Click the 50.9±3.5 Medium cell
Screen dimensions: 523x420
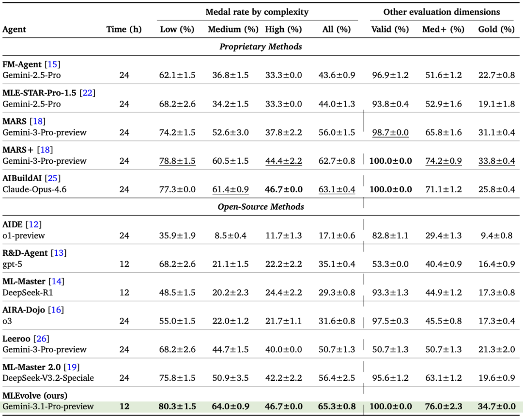(231, 378)
